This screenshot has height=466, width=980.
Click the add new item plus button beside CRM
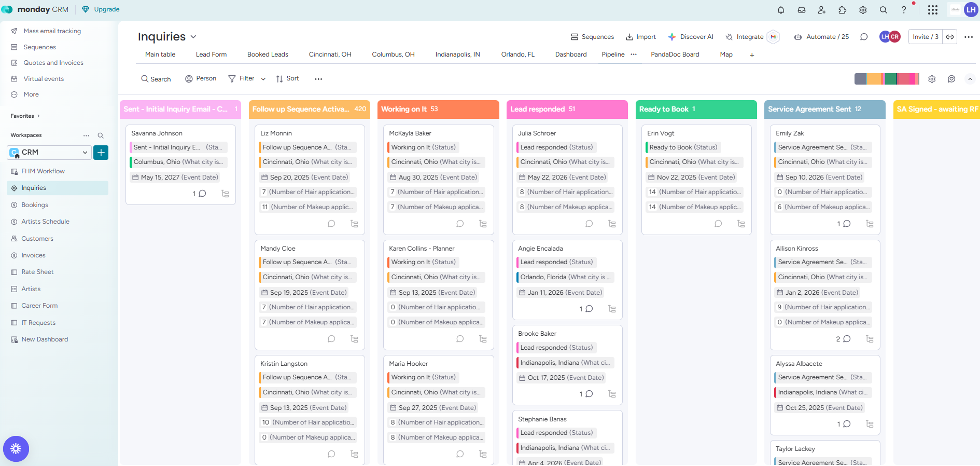pos(101,153)
